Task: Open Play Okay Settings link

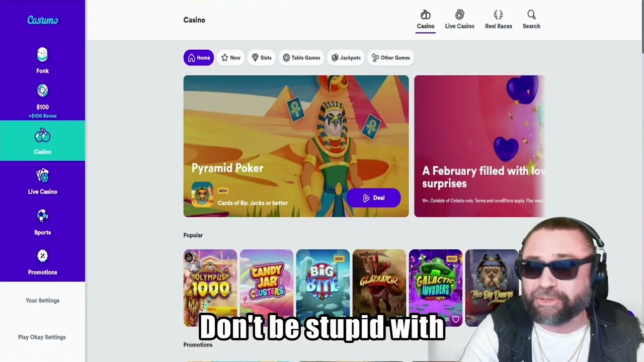Action: click(x=42, y=337)
